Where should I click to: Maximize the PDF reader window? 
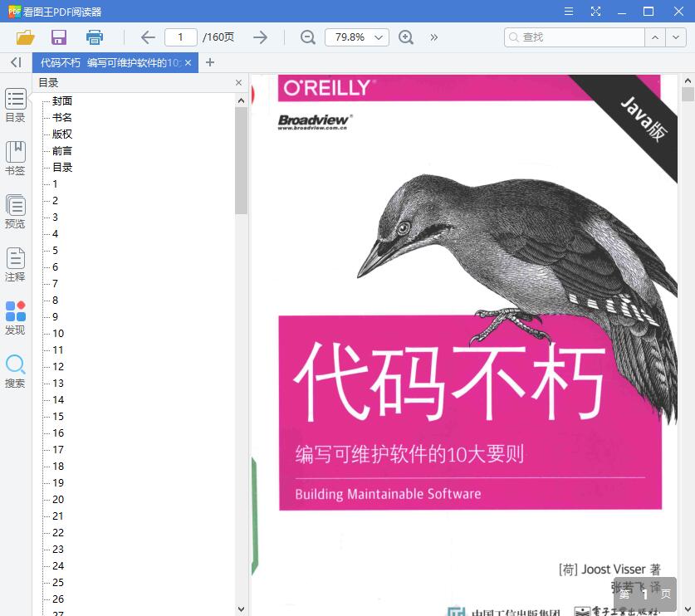[x=649, y=12]
